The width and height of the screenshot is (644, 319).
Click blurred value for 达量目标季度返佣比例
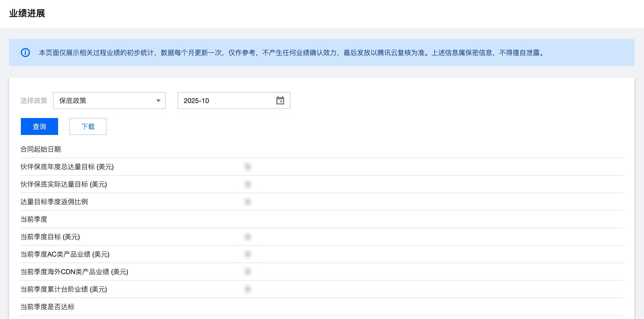pyautogui.click(x=248, y=202)
